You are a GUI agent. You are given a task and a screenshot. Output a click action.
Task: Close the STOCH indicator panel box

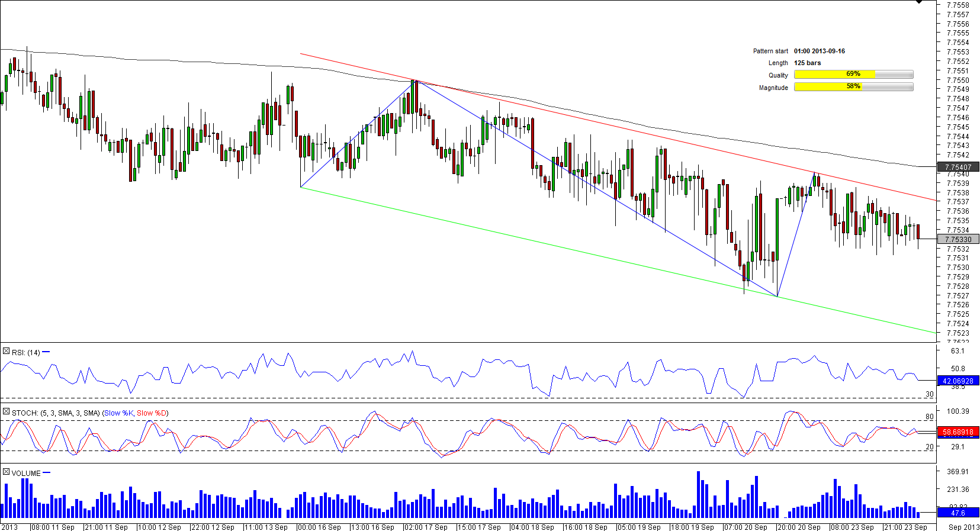(x=6, y=412)
